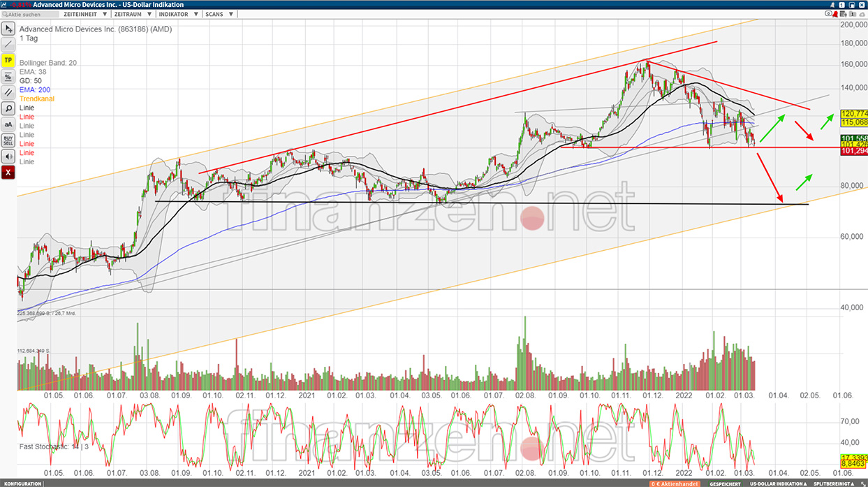Click the chart icon in title bar
Image resolution: width=868 pixels, height=487 pixels.
click(x=4, y=5)
